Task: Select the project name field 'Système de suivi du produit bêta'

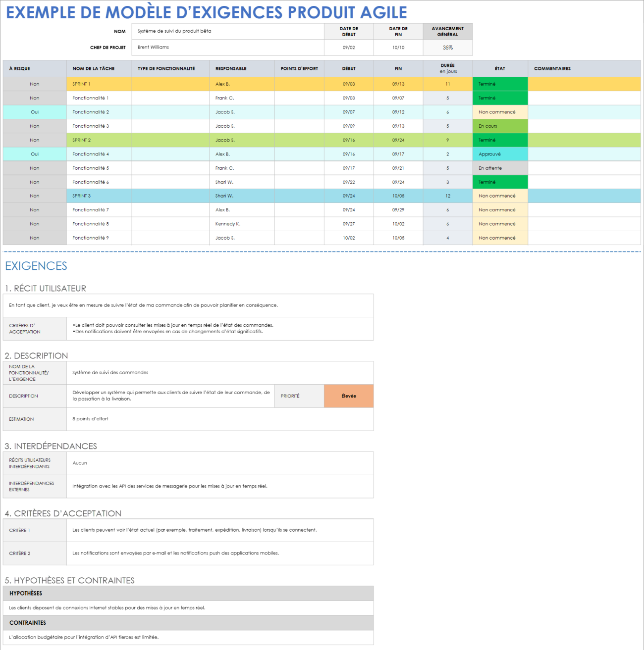Action: coord(228,31)
